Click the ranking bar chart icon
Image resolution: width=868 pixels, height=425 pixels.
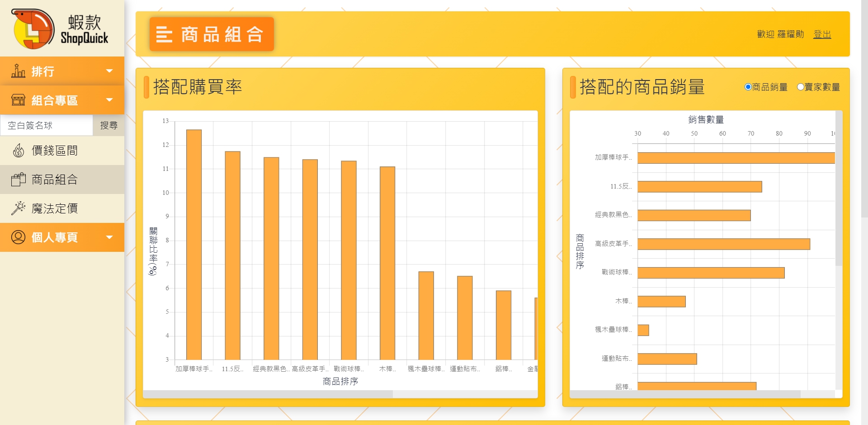pyautogui.click(x=18, y=71)
